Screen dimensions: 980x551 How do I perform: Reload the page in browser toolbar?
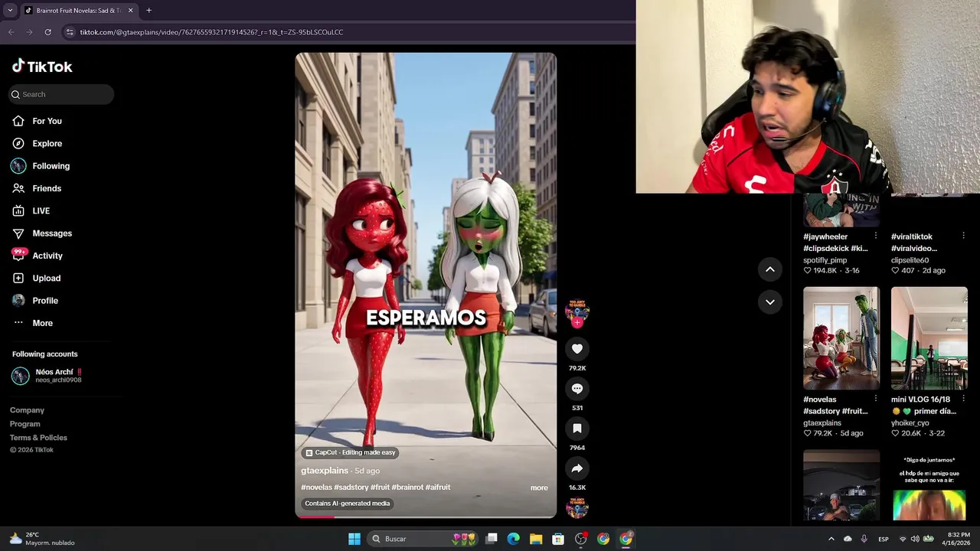pos(47,32)
